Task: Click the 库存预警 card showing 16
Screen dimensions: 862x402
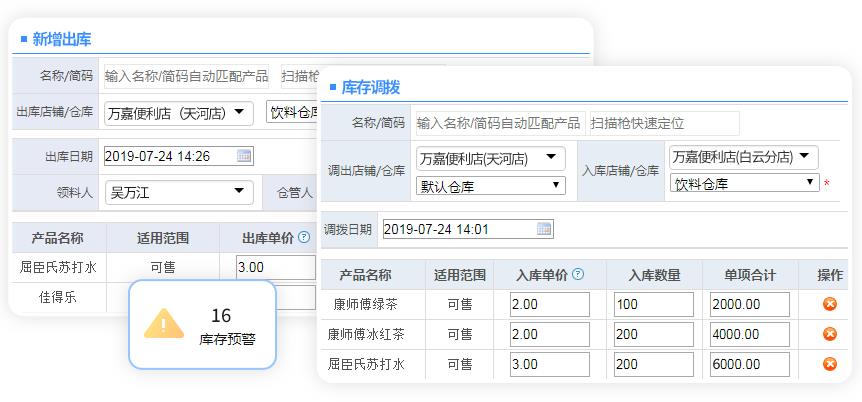Action: click(202, 324)
